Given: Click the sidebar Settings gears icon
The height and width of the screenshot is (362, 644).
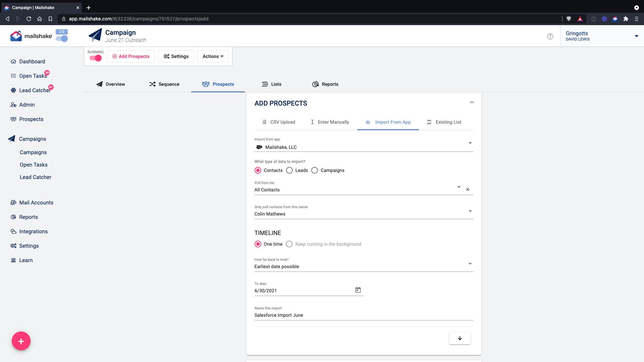Looking at the screenshot, I should coord(13,246).
